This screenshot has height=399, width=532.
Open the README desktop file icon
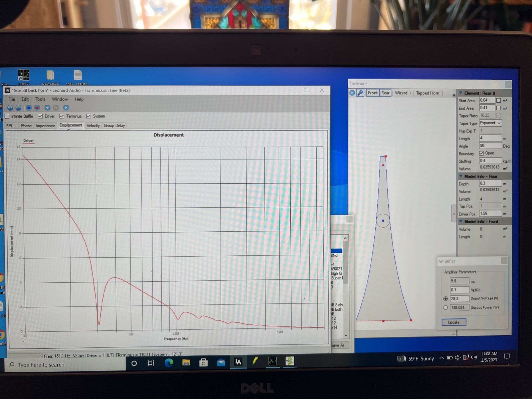pyautogui.click(x=50, y=78)
